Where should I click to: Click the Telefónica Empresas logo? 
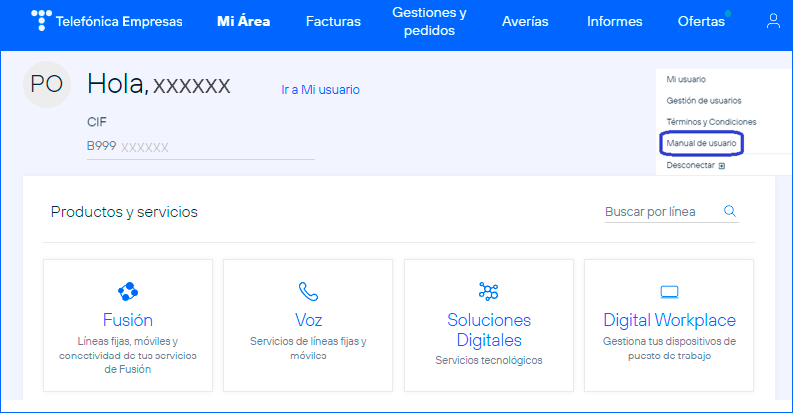point(107,21)
